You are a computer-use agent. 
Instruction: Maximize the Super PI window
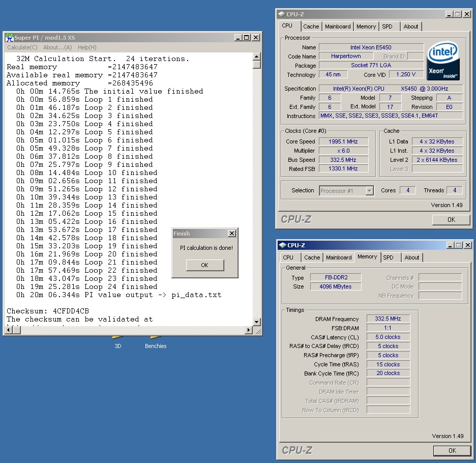(x=247, y=38)
